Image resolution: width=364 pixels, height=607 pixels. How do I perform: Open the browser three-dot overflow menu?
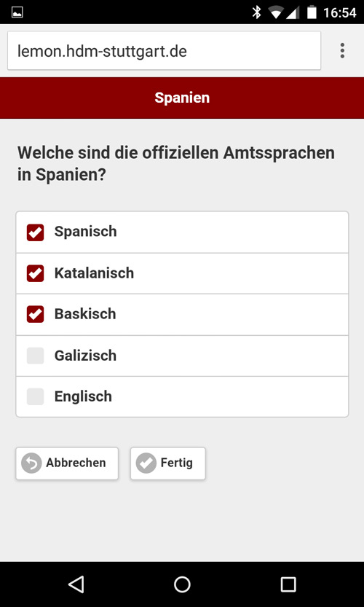[x=342, y=51]
